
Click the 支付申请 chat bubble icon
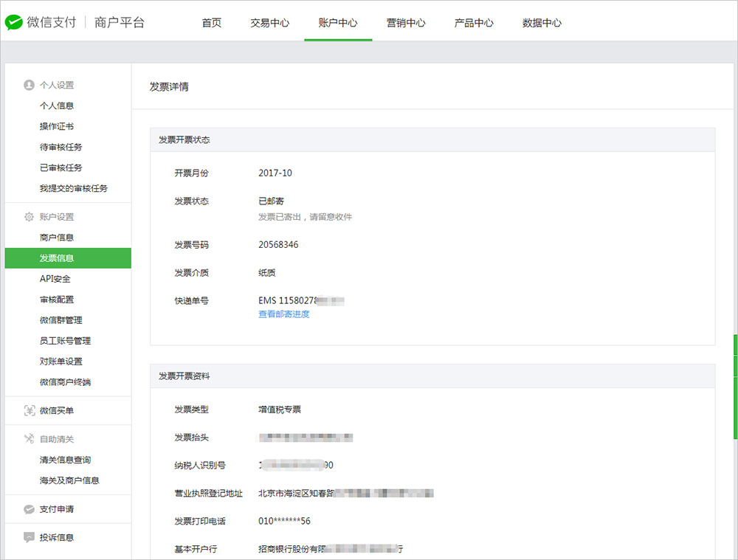(30, 509)
